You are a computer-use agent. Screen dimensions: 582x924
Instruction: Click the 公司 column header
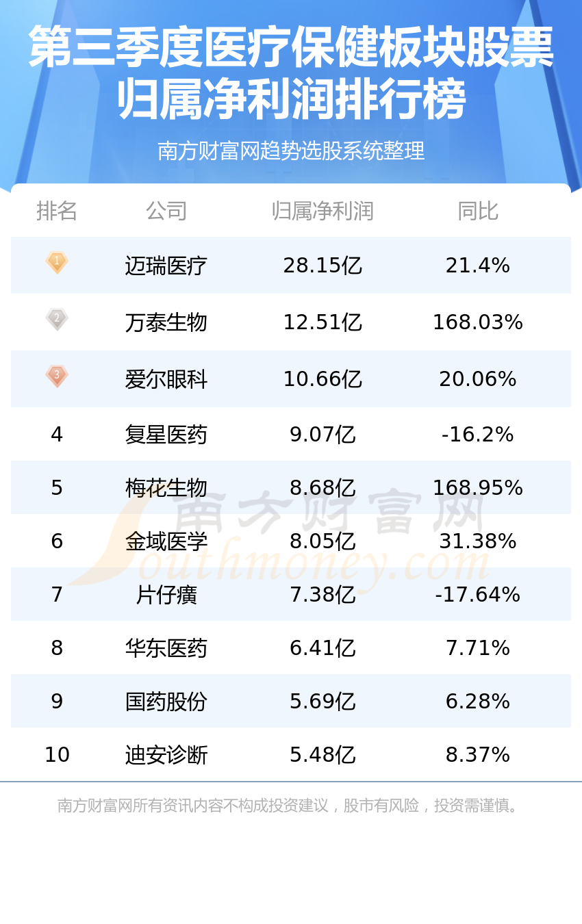tap(166, 211)
